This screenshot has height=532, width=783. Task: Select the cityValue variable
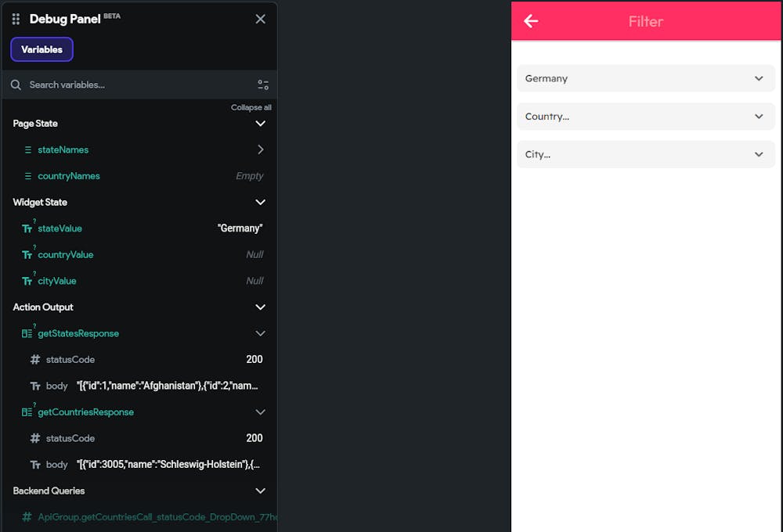tap(57, 281)
